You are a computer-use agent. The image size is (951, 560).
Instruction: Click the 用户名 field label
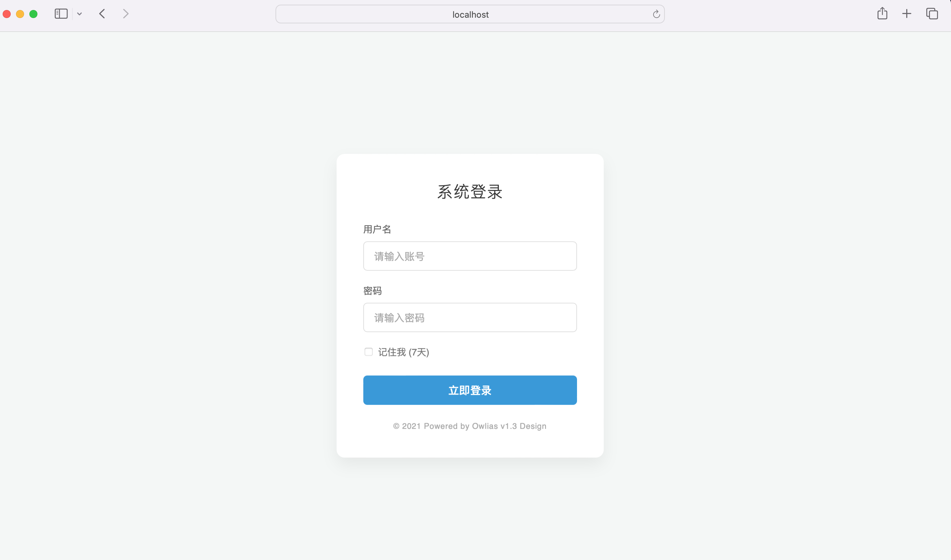377,229
